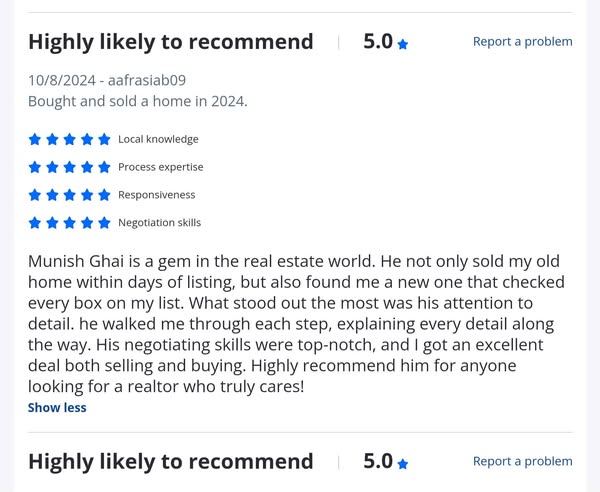Click first star in Negotiation skills row
The height and width of the screenshot is (492, 600).
click(35, 223)
